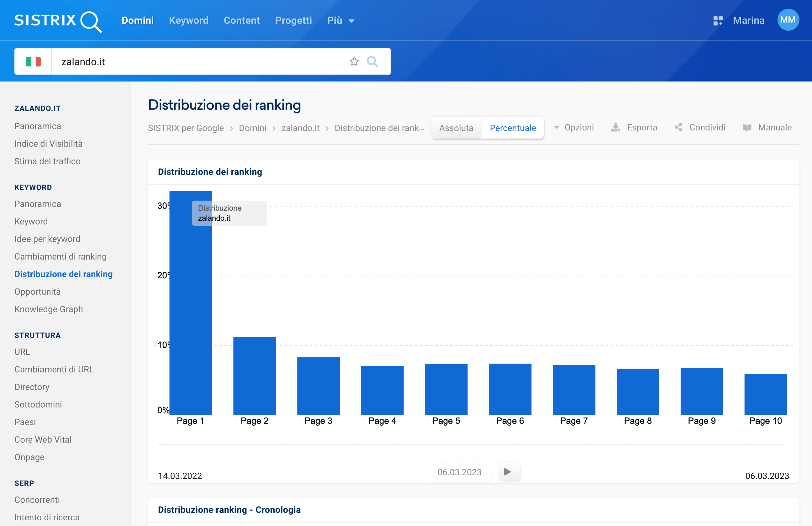This screenshot has width=812, height=526.
Task: Open the Keyword top menu
Action: 189,20
